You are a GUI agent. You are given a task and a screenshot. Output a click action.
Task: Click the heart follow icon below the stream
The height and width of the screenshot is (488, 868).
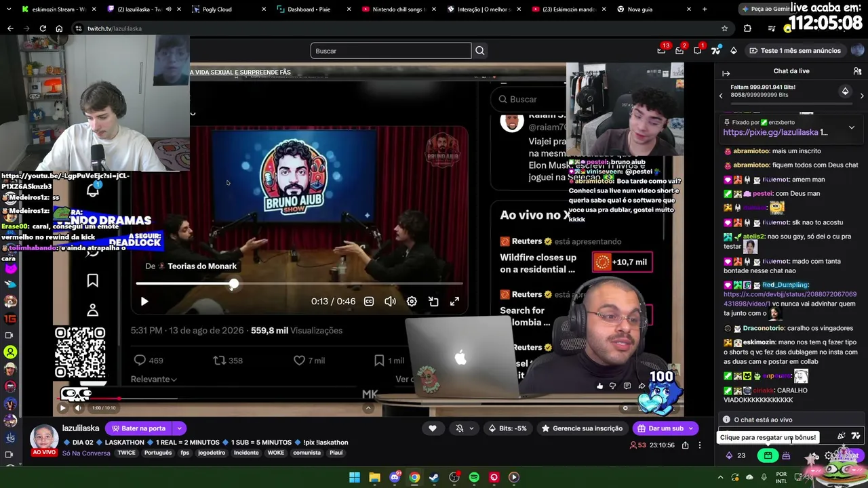[433, 428]
